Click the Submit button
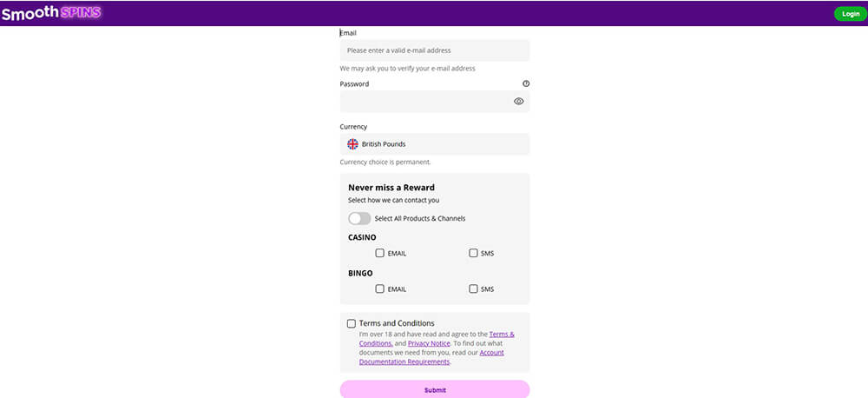Screen dimensions: 868x398 435,389
